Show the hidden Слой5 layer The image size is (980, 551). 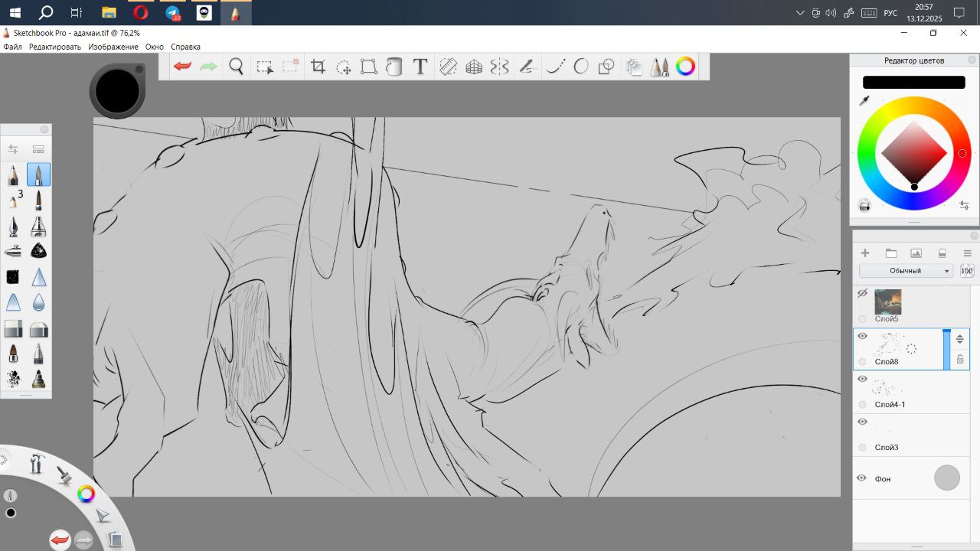[862, 293]
